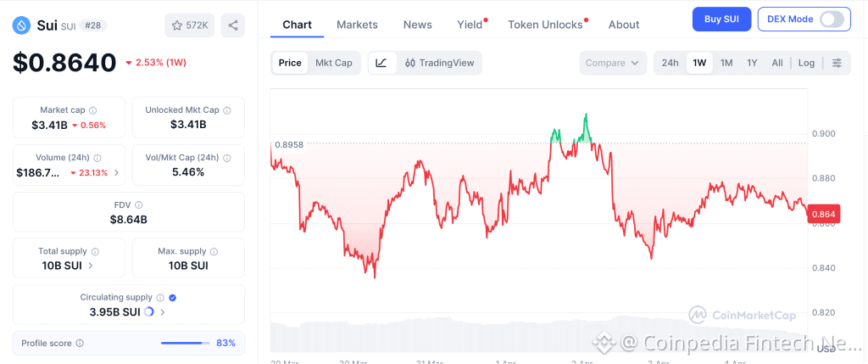868x364 pixels.
Task: Open the chart settings sliders icon
Action: pos(837,63)
